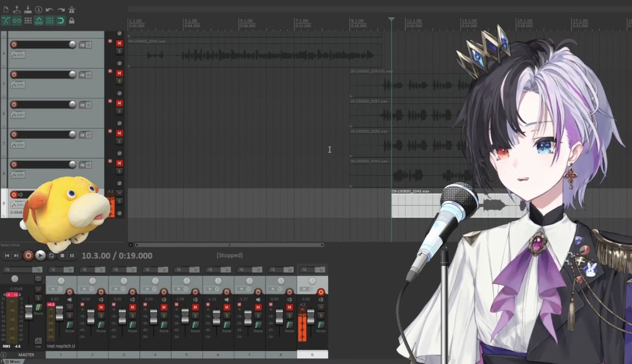
Task: Go to project start transport button
Action: [x=7, y=256]
